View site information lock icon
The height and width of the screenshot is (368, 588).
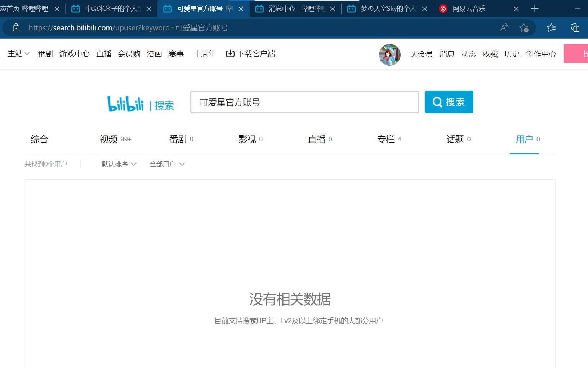(16, 27)
